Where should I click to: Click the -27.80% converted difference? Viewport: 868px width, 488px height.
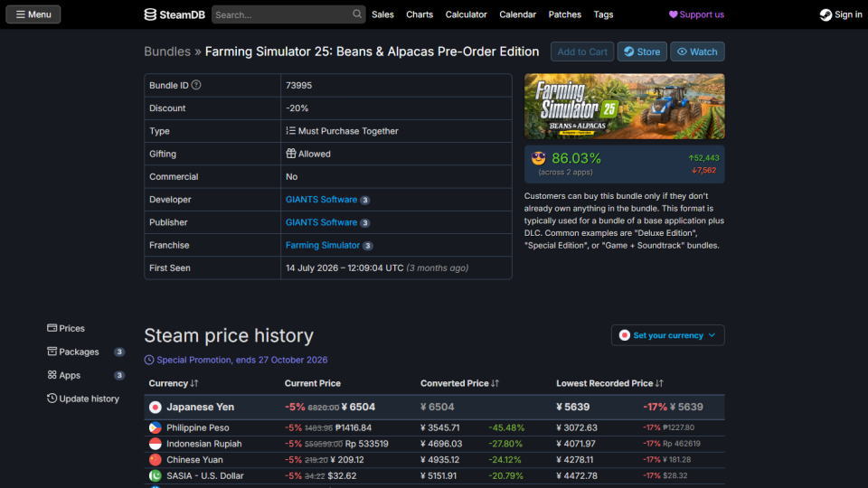[505, 444]
